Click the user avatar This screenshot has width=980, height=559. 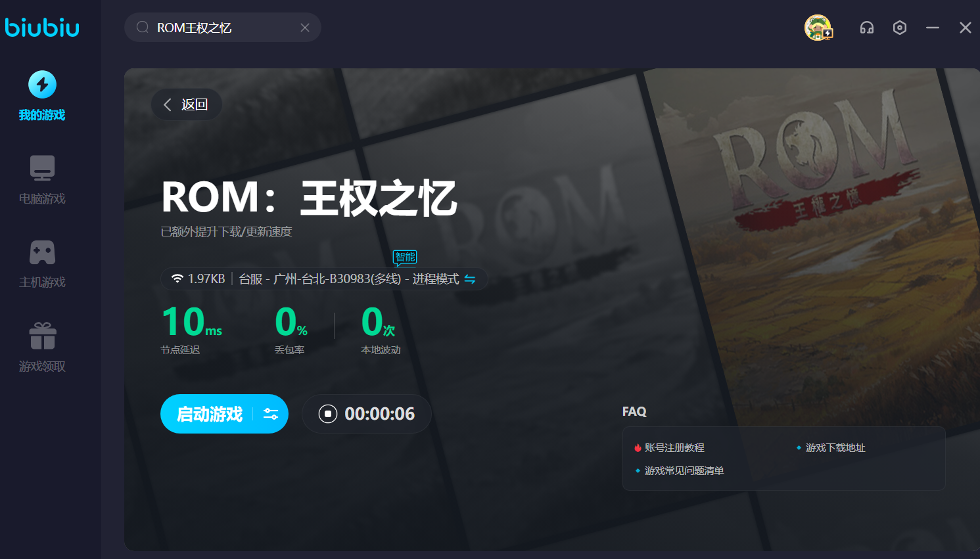[818, 28]
